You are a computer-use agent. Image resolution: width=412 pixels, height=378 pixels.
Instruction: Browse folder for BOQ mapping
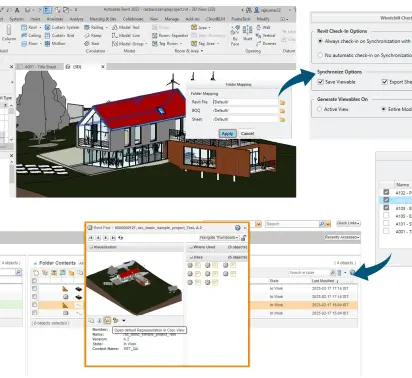coord(282,111)
